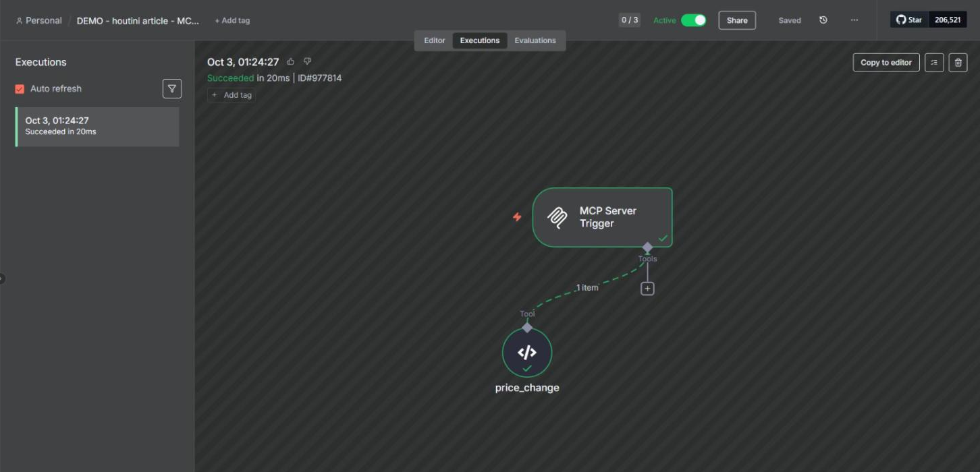The image size is (980, 472).
Task: Select the price_change code node
Action: pos(527,353)
